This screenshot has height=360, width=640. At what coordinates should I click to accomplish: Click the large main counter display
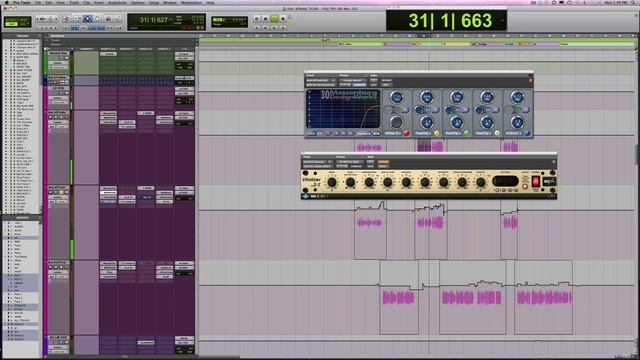click(x=446, y=20)
